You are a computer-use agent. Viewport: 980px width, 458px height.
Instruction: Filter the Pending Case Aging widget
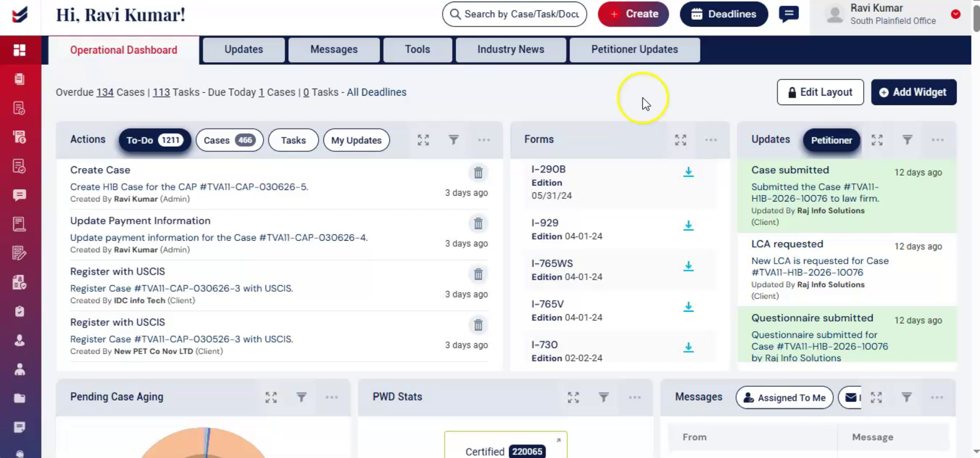[301, 397]
